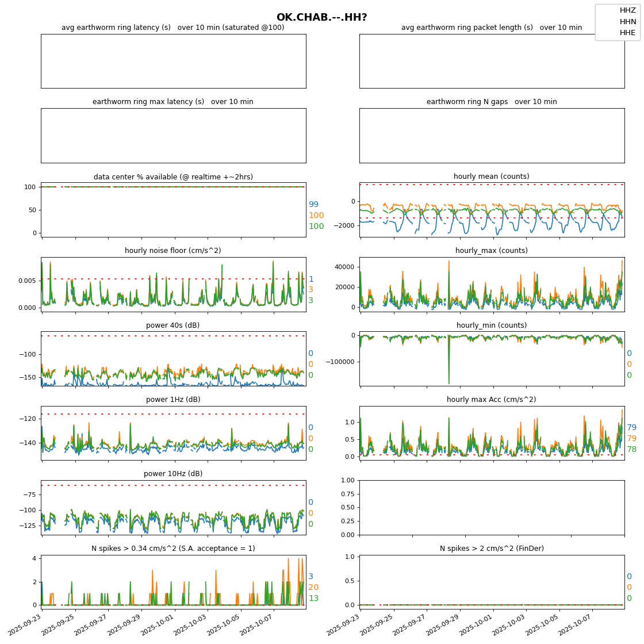This screenshot has width=644, height=644.
Task: Click the orange 20 spike count value
Action: click(x=313, y=588)
